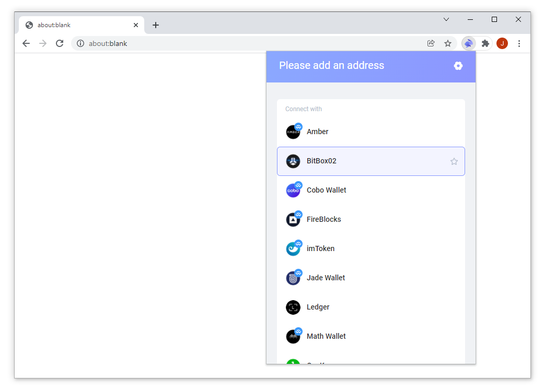Open the Chrome three-dot menu
Screen dimensions: 544x392
(519, 44)
